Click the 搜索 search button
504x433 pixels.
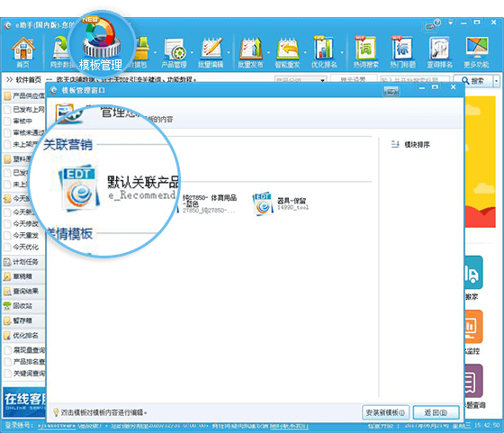(472, 81)
